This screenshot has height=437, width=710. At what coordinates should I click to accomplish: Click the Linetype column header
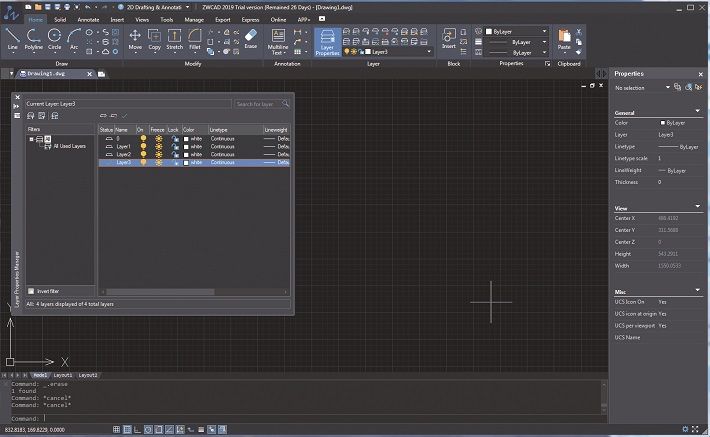click(235, 130)
